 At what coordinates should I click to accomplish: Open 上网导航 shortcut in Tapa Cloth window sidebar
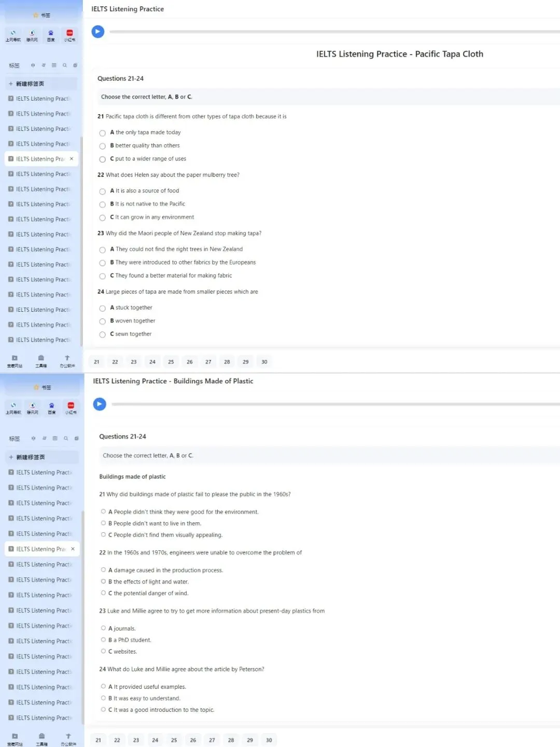pyautogui.click(x=13, y=36)
